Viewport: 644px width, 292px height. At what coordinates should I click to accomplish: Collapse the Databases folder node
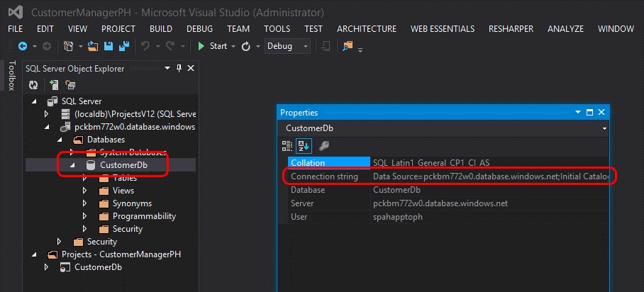(x=59, y=140)
